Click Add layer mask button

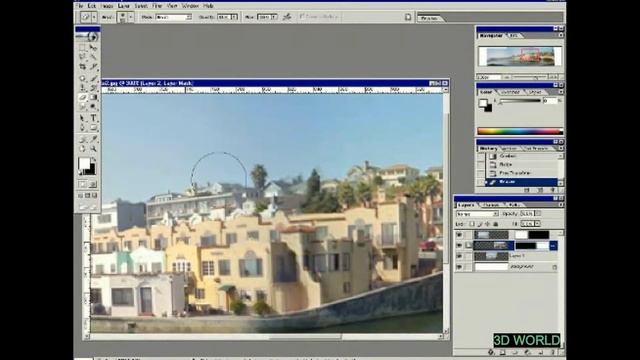502,352
